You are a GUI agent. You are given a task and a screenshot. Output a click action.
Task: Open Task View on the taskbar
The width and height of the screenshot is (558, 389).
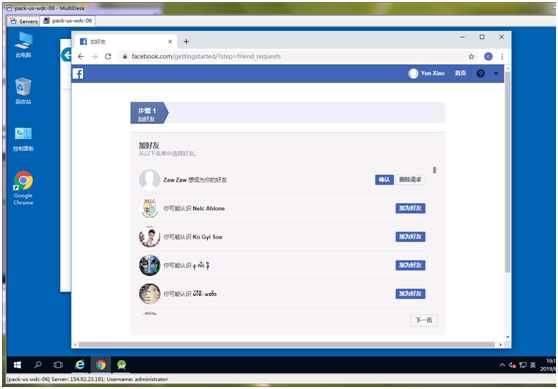pyautogui.click(x=58, y=365)
